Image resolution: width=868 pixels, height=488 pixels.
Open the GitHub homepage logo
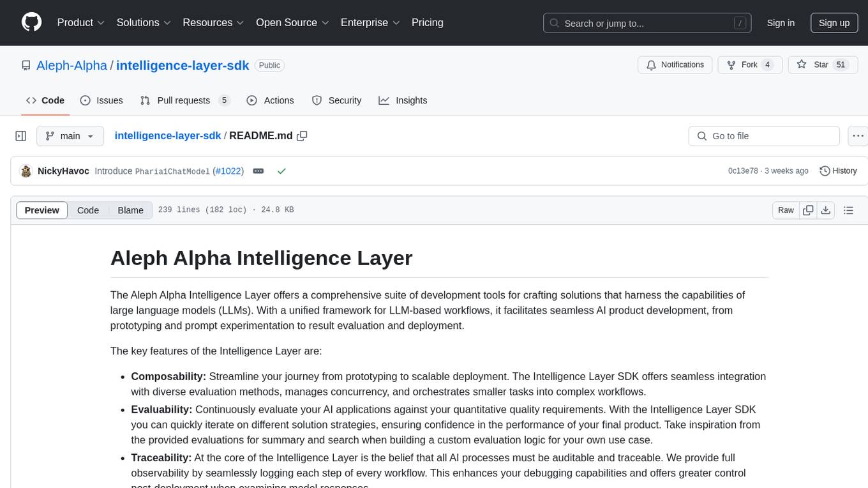[x=31, y=22]
